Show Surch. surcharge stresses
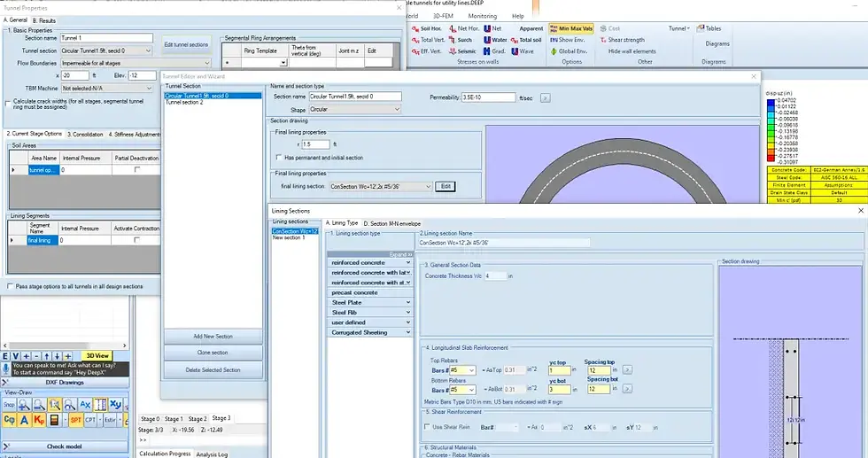Viewport: 868px width, 458px height. [x=461, y=40]
